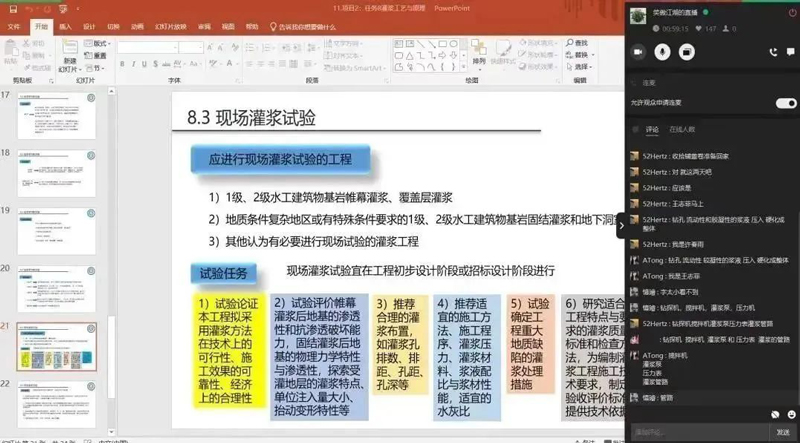Expand the 版式 layout dropdown
The width and height of the screenshot is (800, 443).
(102, 44)
